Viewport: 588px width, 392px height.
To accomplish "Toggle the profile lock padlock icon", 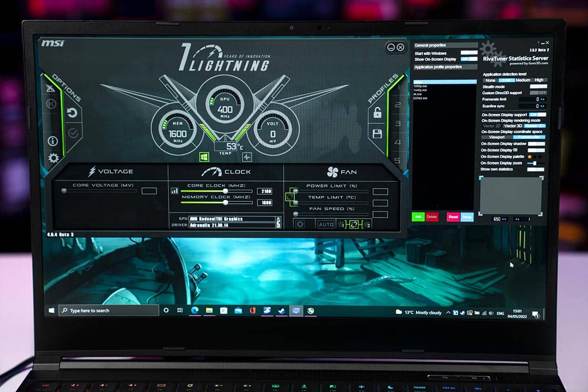I will (377, 113).
